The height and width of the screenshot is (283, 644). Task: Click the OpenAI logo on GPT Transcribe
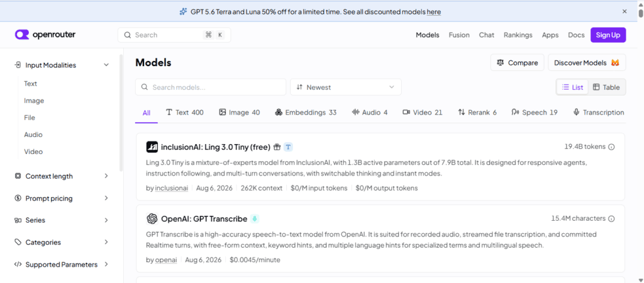pyautogui.click(x=152, y=219)
